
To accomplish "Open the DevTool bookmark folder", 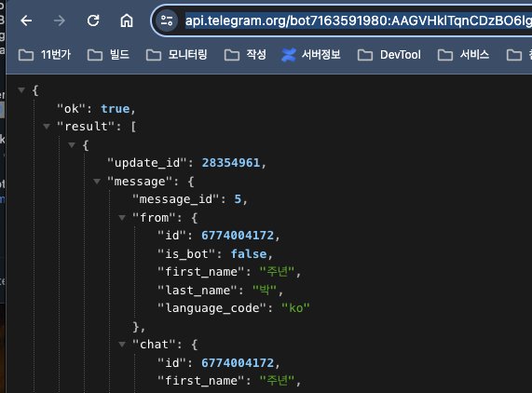I will point(389,55).
